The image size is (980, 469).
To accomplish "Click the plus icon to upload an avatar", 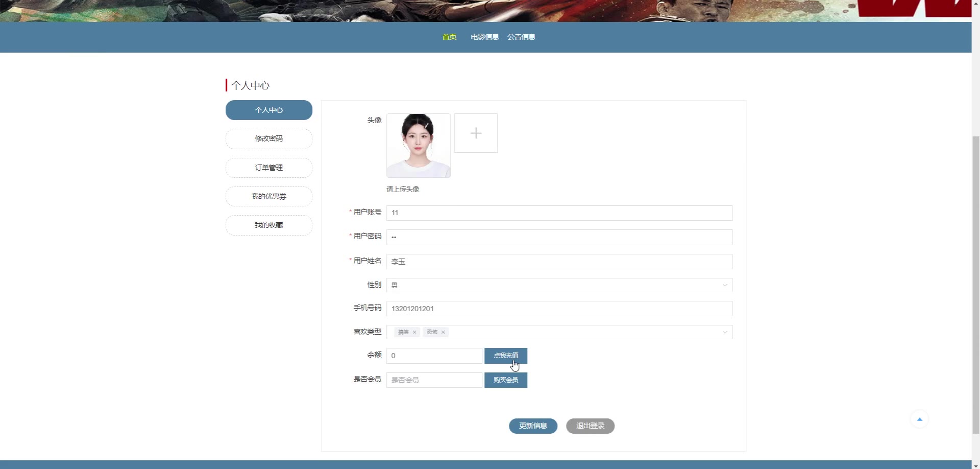I will pos(476,133).
